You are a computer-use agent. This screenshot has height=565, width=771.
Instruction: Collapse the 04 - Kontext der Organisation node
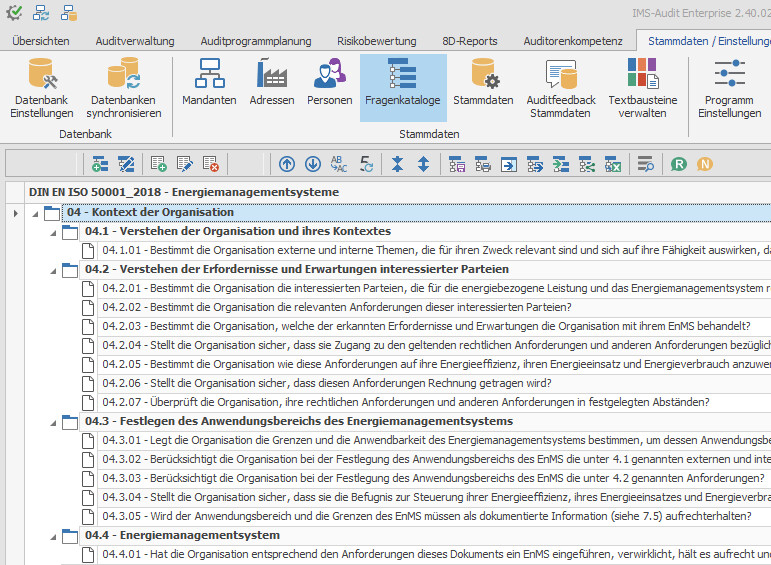click(35, 214)
